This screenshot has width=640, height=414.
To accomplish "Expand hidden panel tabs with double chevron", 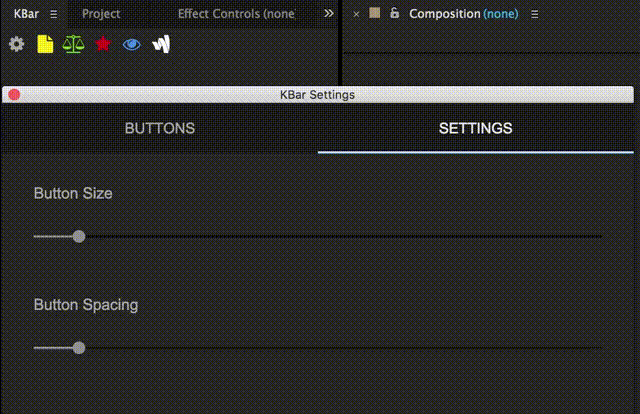I will click(x=329, y=13).
